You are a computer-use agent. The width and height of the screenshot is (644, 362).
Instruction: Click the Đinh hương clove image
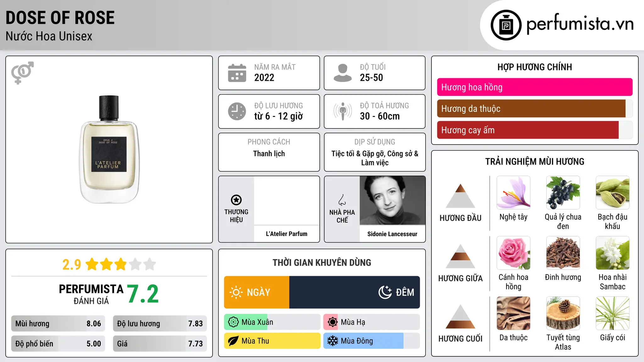coord(563,253)
